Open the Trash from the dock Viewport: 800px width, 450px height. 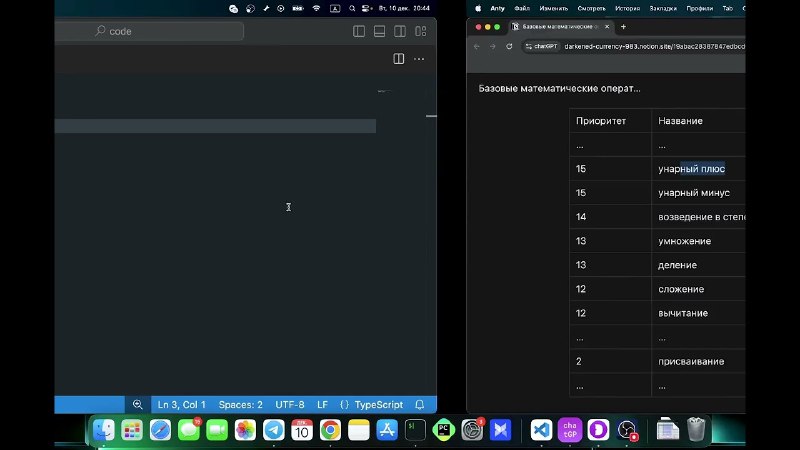pos(696,430)
